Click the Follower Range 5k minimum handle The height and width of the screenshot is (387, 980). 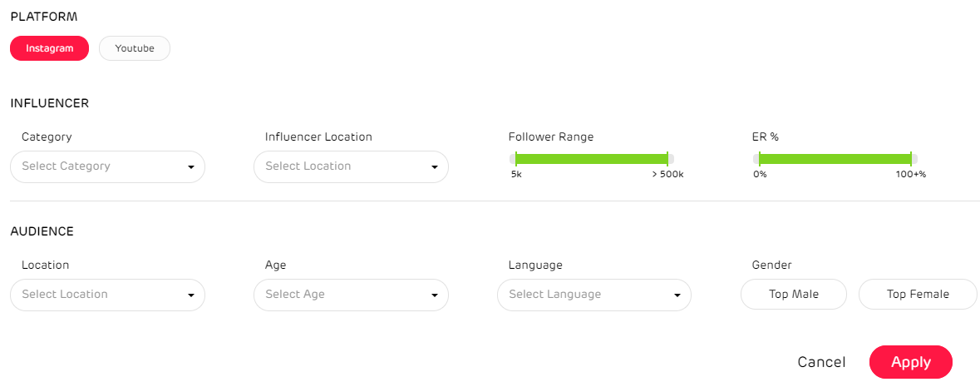515,158
